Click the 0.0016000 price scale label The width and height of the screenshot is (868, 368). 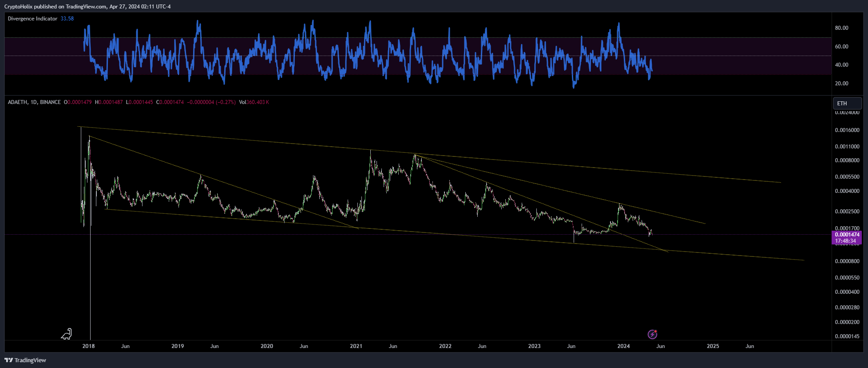coord(847,130)
